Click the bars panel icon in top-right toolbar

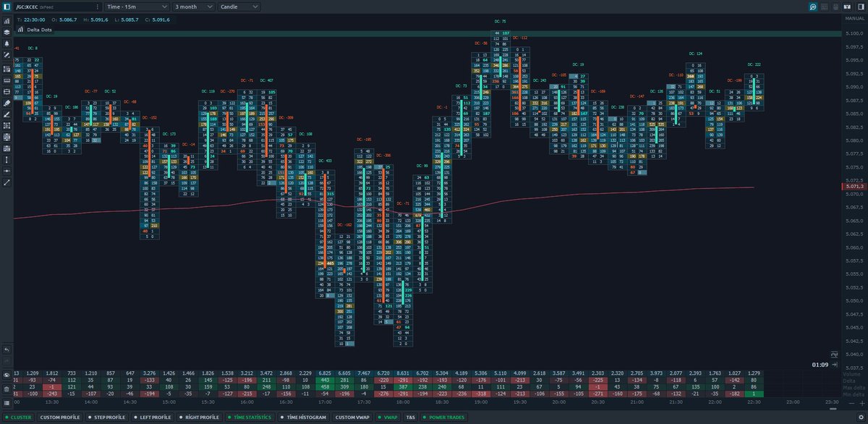848,6
